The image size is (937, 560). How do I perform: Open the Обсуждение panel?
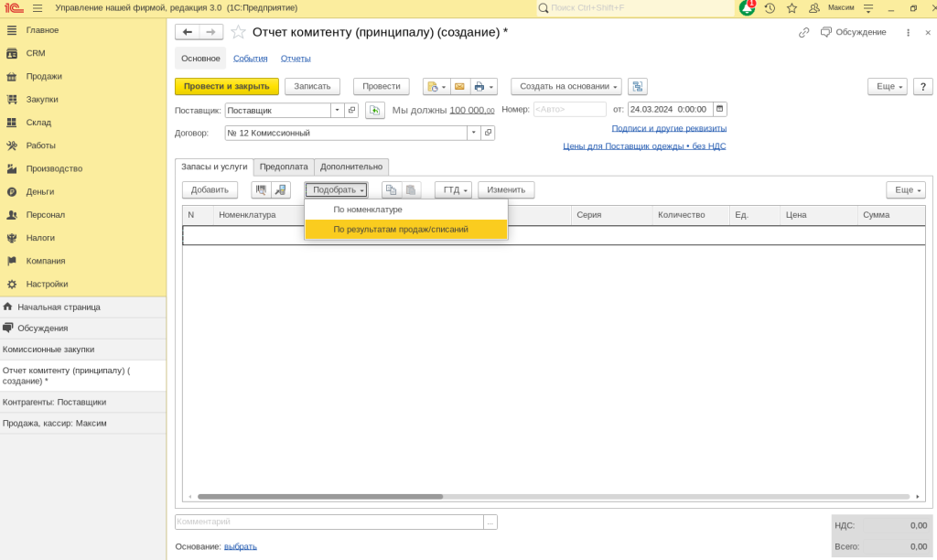[854, 32]
